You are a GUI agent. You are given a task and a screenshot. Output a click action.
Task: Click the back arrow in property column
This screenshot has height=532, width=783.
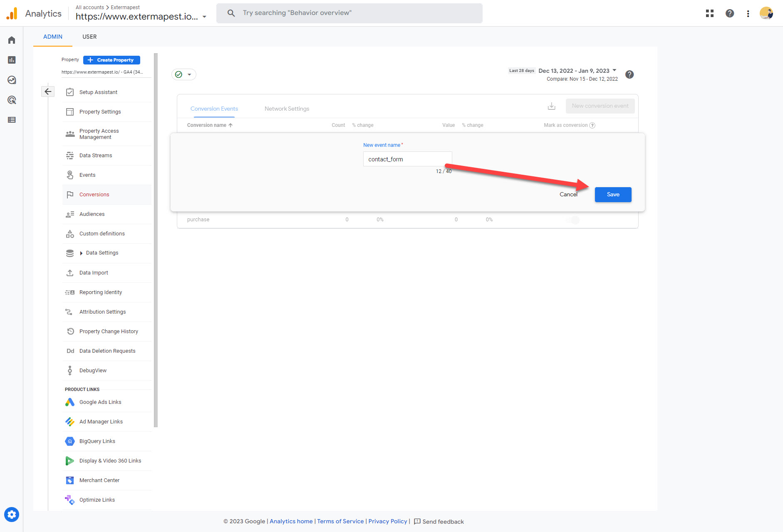tap(48, 92)
